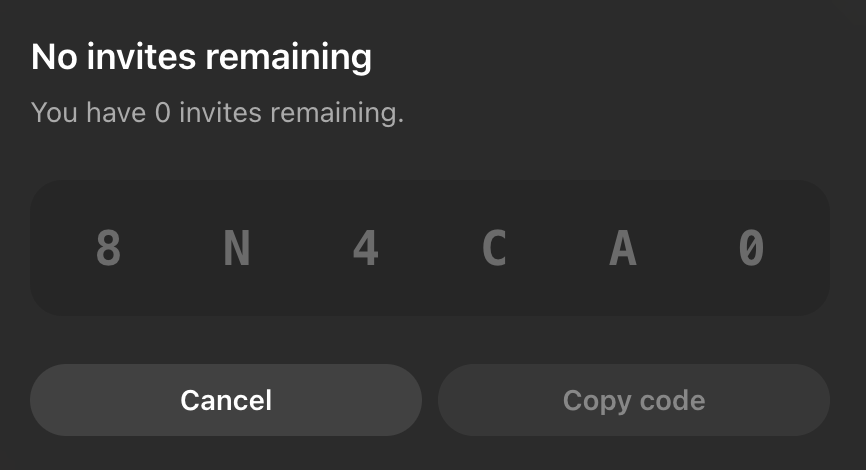Click inside the invite code box
Image resolution: width=866 pixels, height=470 pixels.
[x=430, y=290]
